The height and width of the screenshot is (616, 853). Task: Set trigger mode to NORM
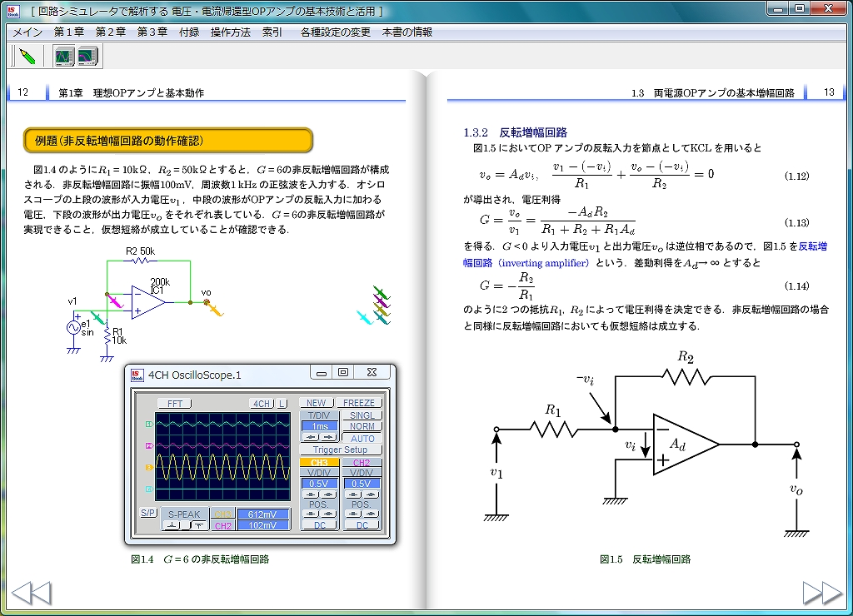tap(362, 426)
